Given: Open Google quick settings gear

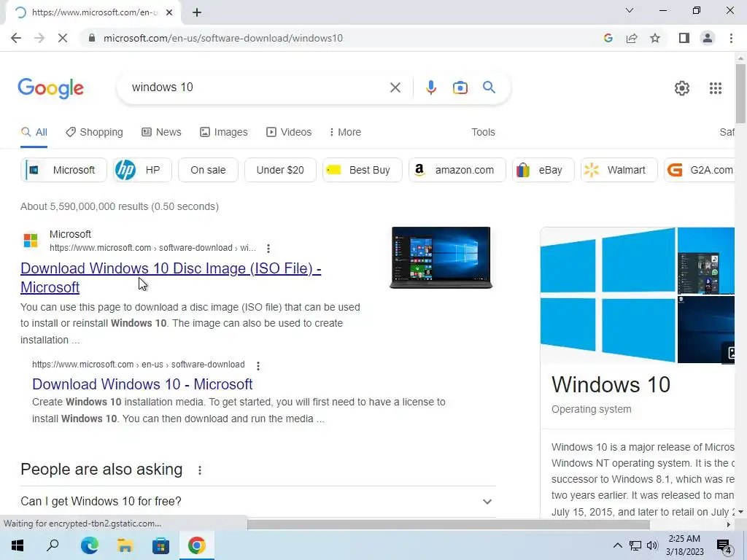Looking at the screenshot, I should tap(682, 88).
